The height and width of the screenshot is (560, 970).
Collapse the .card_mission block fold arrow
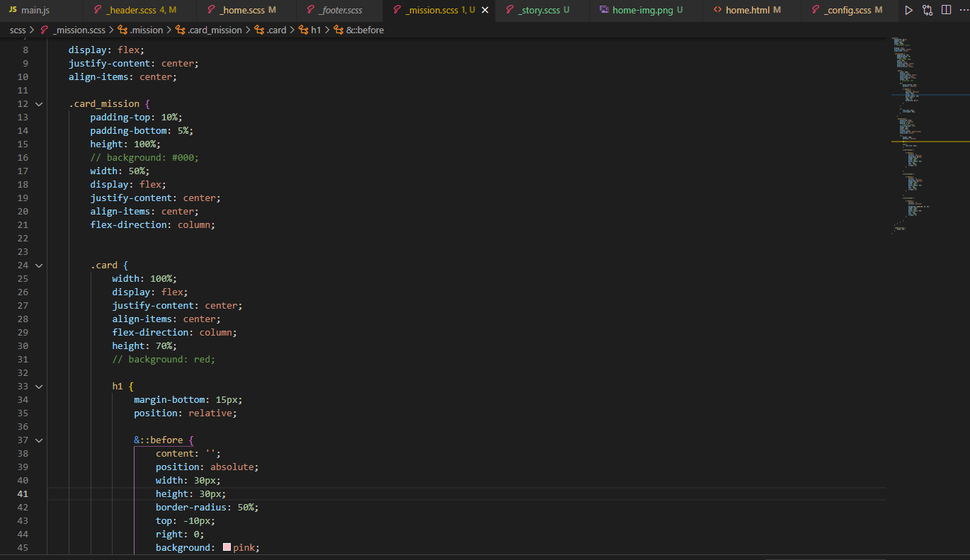point(39,104)
